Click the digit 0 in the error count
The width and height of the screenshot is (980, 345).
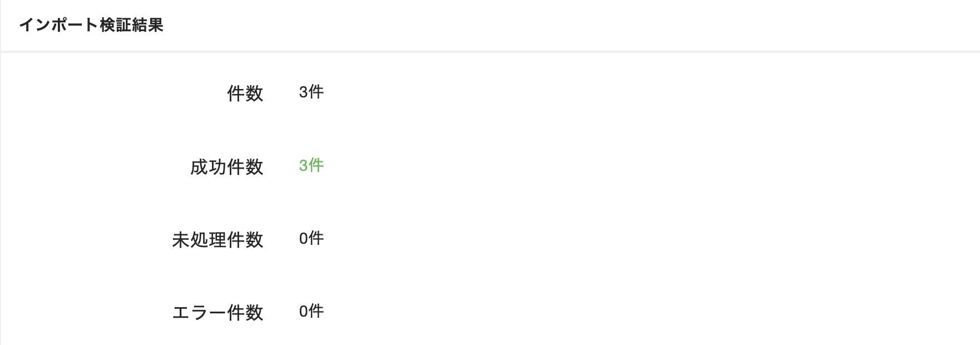tap(303, 311)
